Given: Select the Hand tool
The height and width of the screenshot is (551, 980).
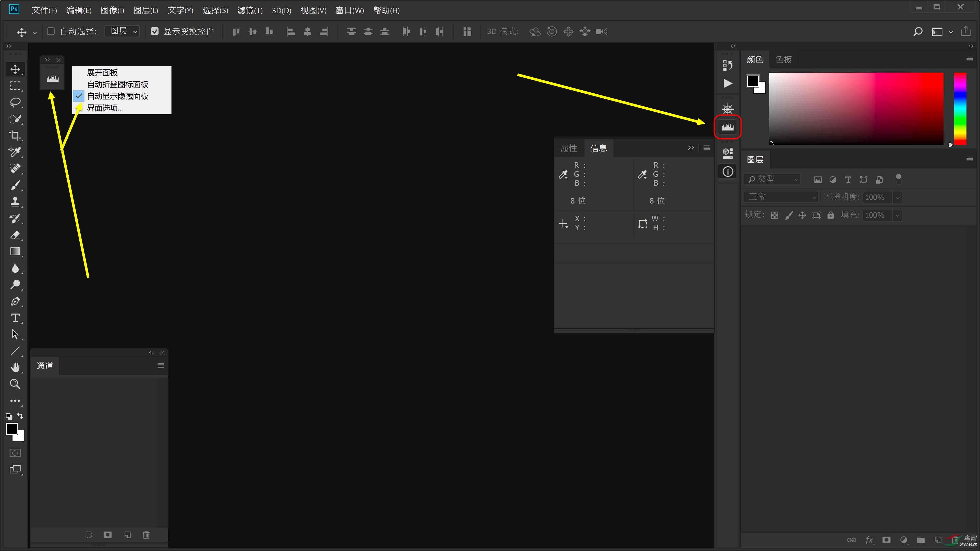Looking at the screenshot, I should click(x=15, y=367).
